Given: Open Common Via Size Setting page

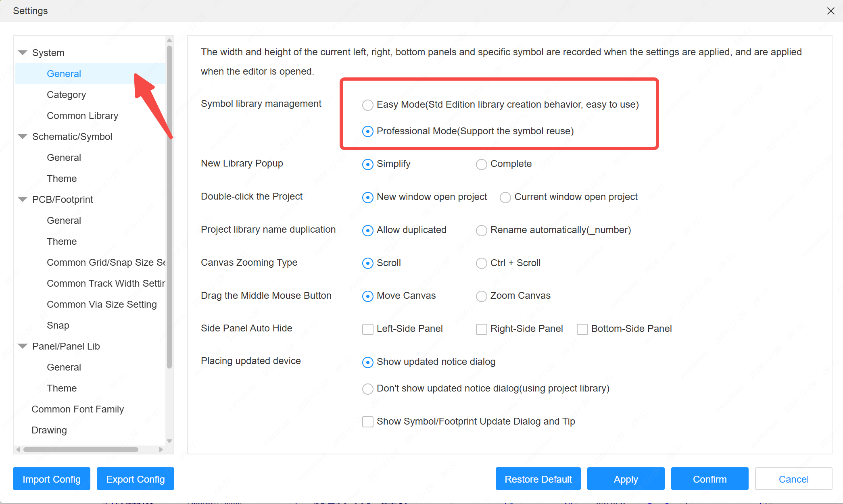Looking at the screenshot, I should click(x=102, y=304).
